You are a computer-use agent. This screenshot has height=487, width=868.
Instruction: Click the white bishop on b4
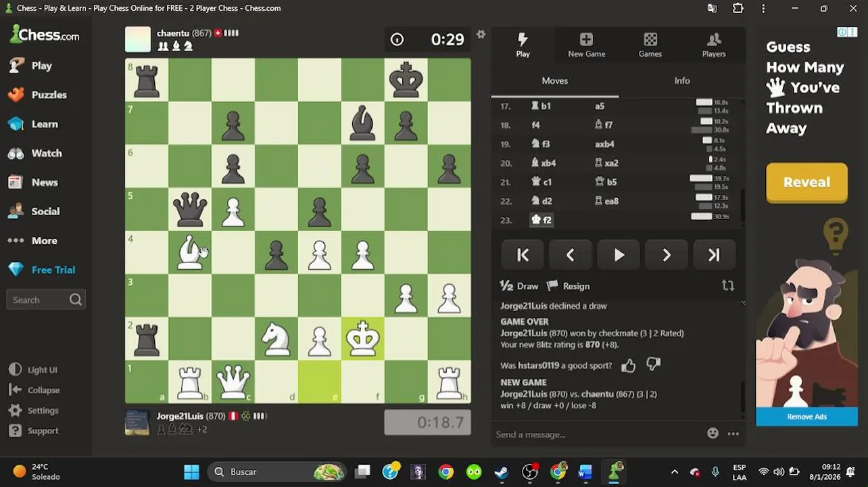[x=190, y=252]
